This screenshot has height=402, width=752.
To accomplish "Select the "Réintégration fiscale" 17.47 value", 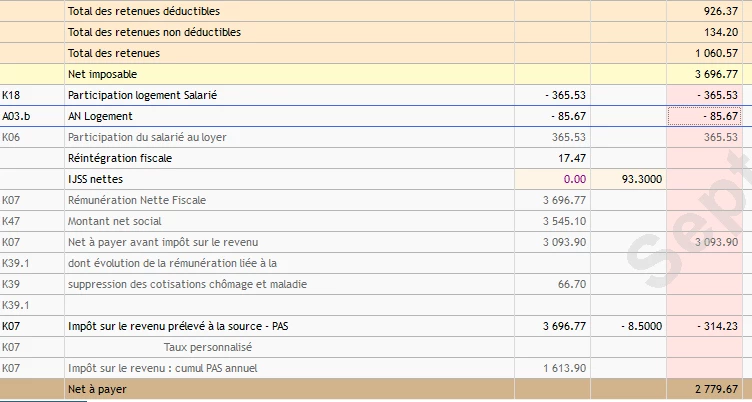I will (x=571, y=158).
